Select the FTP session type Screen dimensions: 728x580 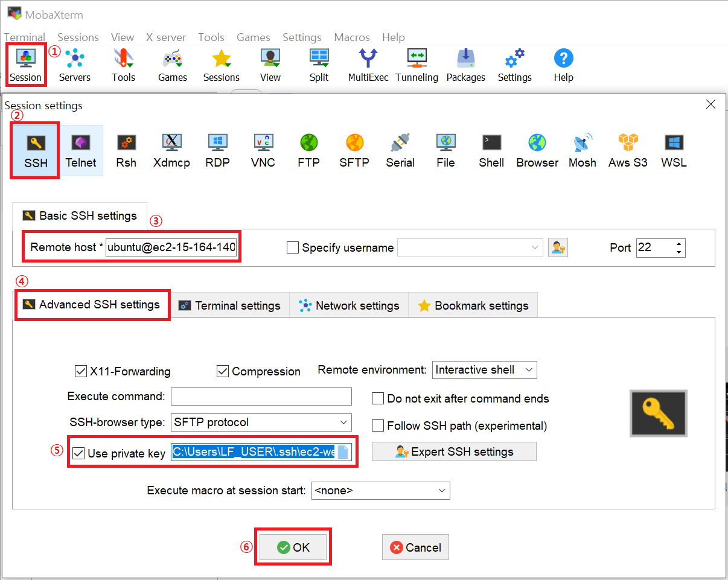309,151
